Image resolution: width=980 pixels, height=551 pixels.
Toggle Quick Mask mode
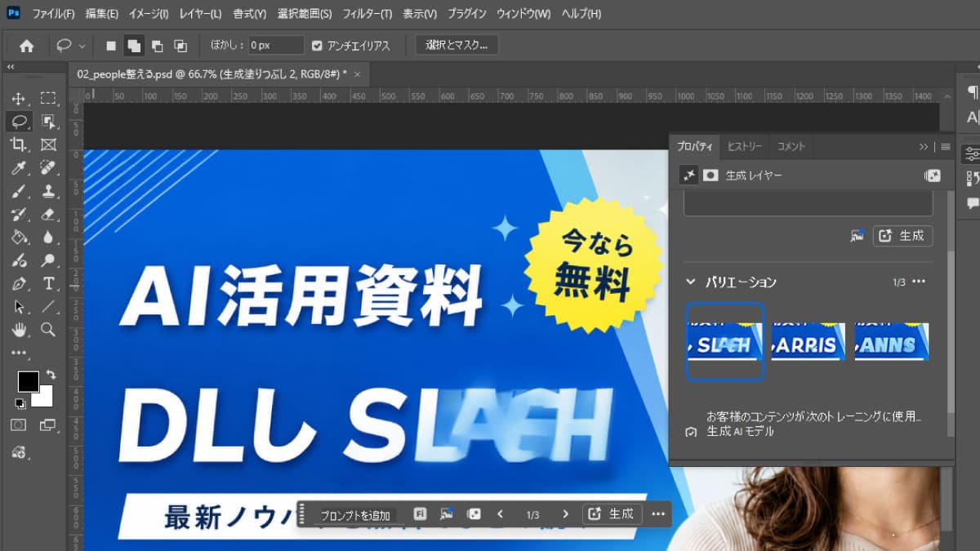19,425
